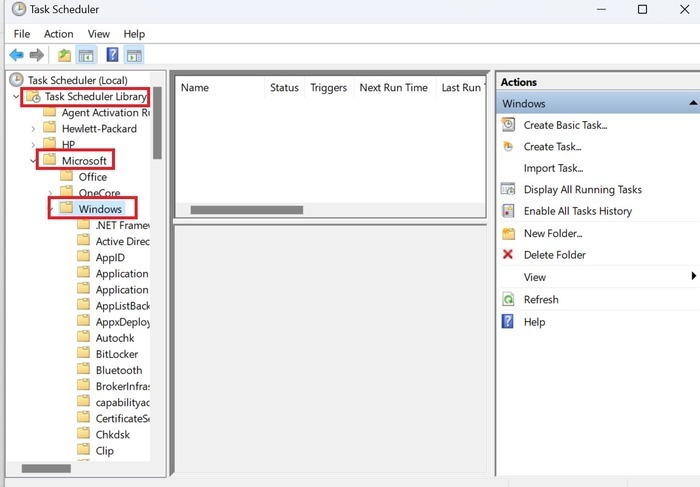Open the File menu
The height and width of the screenshot is (487, 700).
click(22, 34)
